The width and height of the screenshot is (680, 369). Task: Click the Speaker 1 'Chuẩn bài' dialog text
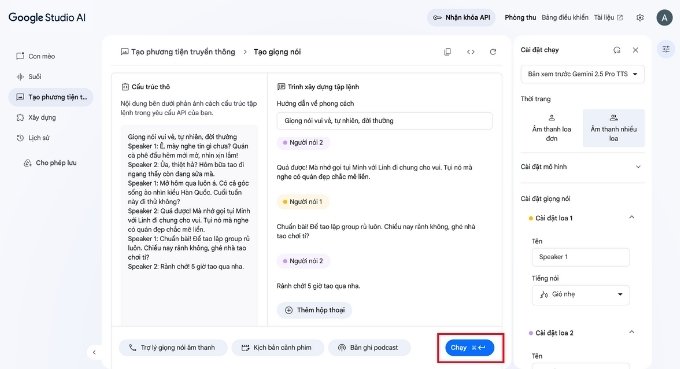click(x=376, y=231)
